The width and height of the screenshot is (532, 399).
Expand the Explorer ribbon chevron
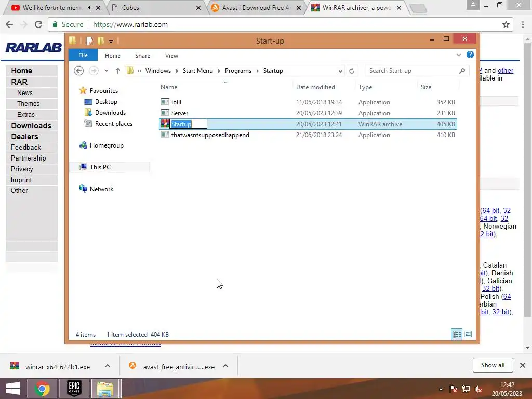point(459,55)
